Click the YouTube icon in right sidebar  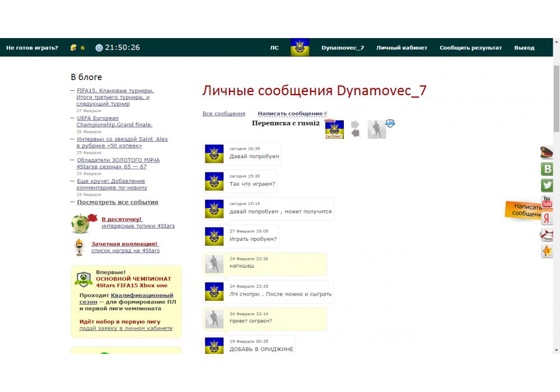click(x=547, y=202)
